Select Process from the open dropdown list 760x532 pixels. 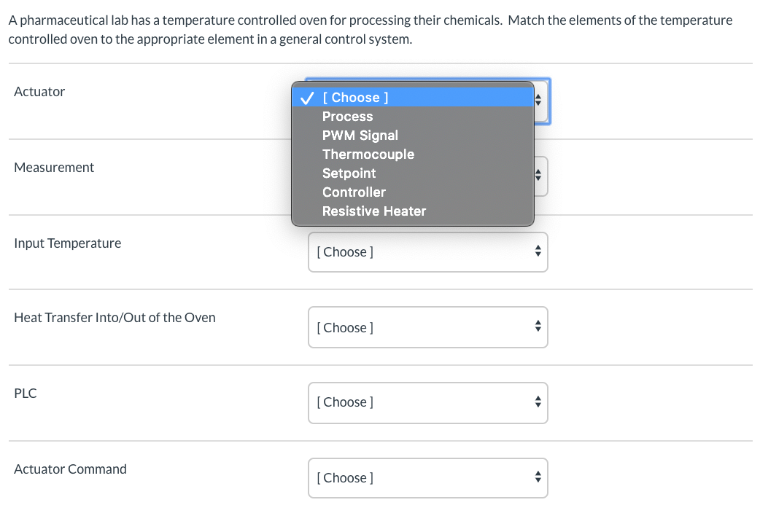click(x=347, y=117)
